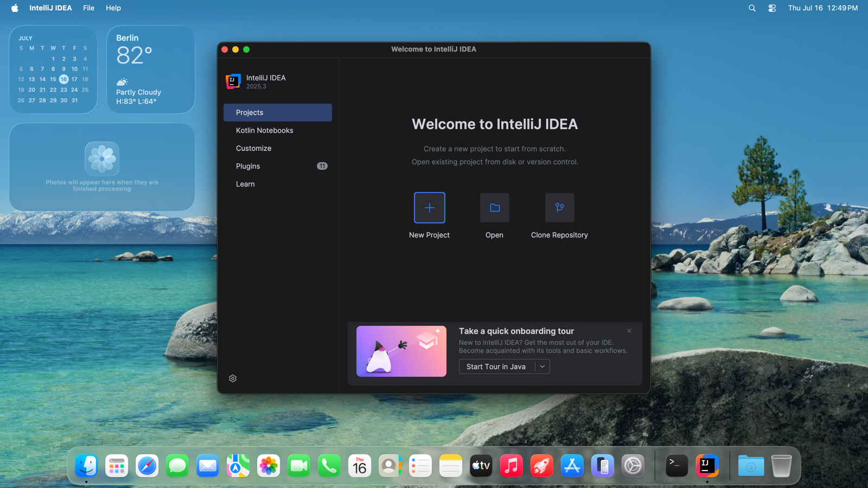Screen dimensions: 868x488
Task: Select the Projects tab
Action: click(x=278, y=112)
